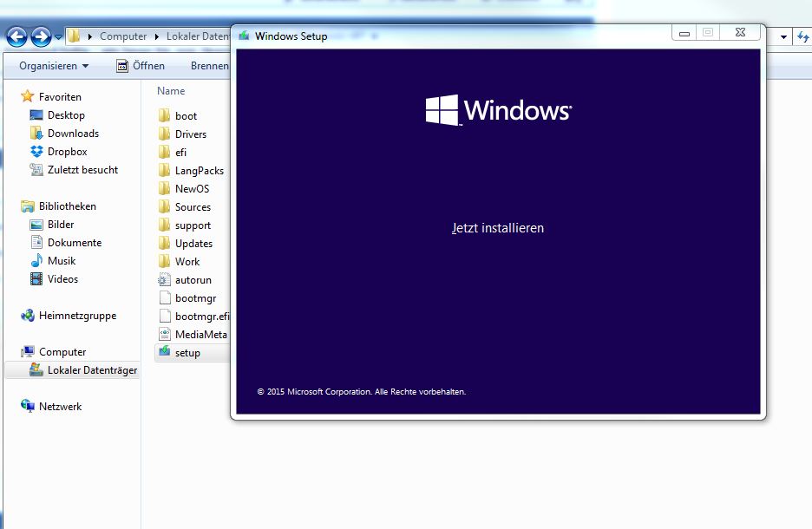Expand arrow before Computer in address bar

click(x=89, y=36)
